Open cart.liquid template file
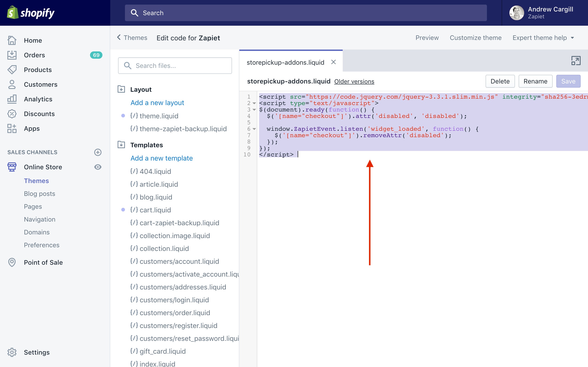The height and width of the screenshot is (367, 588). (155, 210)
